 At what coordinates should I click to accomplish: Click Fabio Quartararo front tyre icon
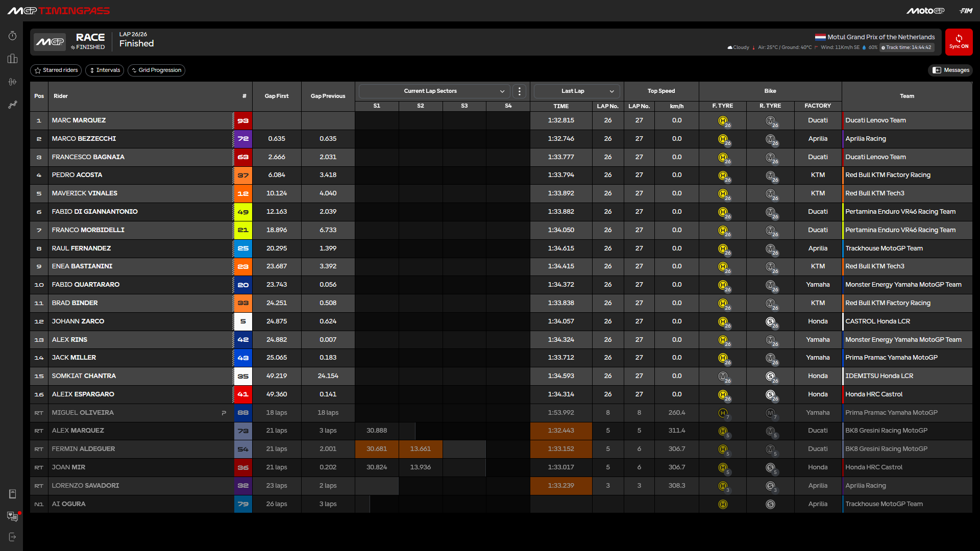723,285
